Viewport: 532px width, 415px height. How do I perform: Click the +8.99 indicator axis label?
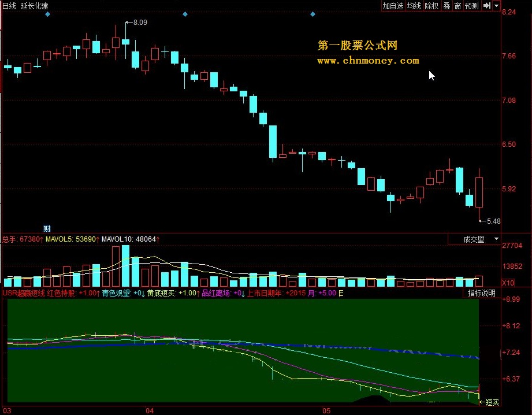pyautogui.click(x=511, y=299)
